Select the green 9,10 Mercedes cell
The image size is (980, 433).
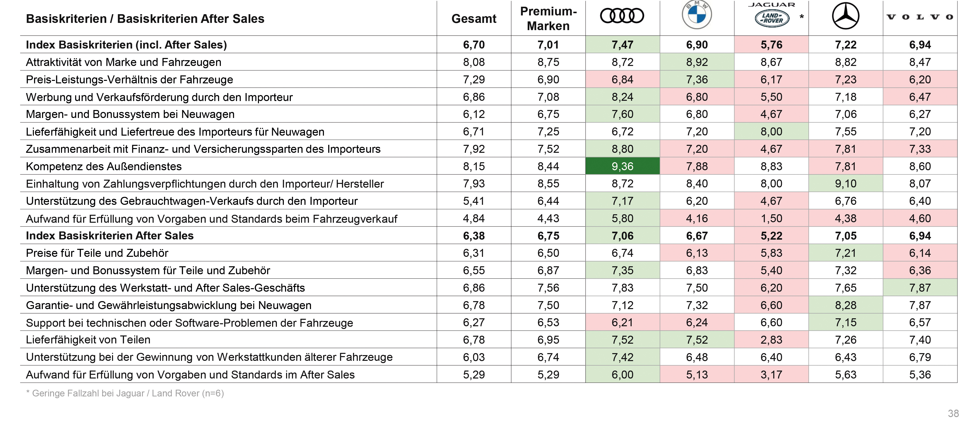pyautogui.click(x=845, y=184)
